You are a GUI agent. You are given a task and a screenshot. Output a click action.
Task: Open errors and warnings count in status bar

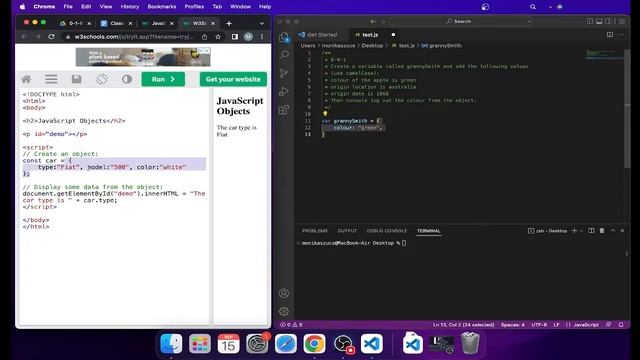click(x=291, y=325)
